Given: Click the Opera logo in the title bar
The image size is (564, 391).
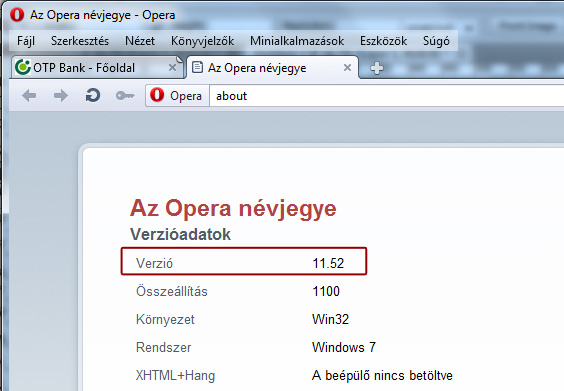Looking at the screenshot, I should [x=17, y=15].
